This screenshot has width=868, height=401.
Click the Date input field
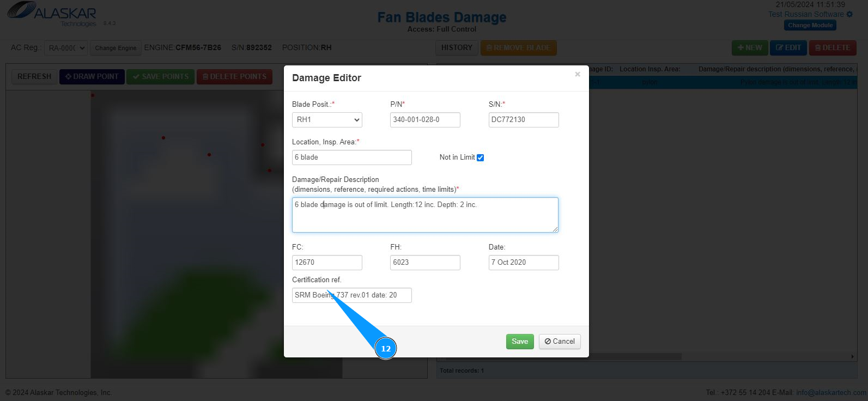524,263
